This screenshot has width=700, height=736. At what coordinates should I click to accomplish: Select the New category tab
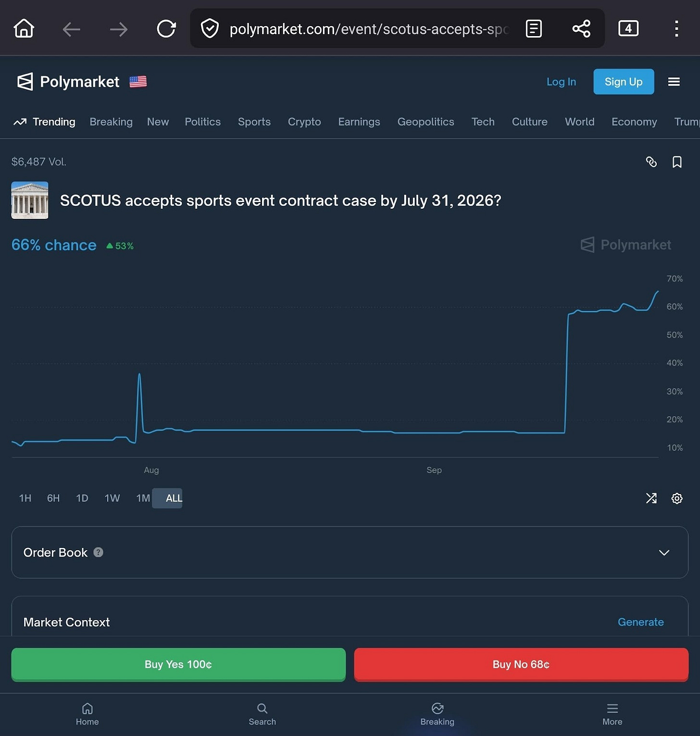158,122
